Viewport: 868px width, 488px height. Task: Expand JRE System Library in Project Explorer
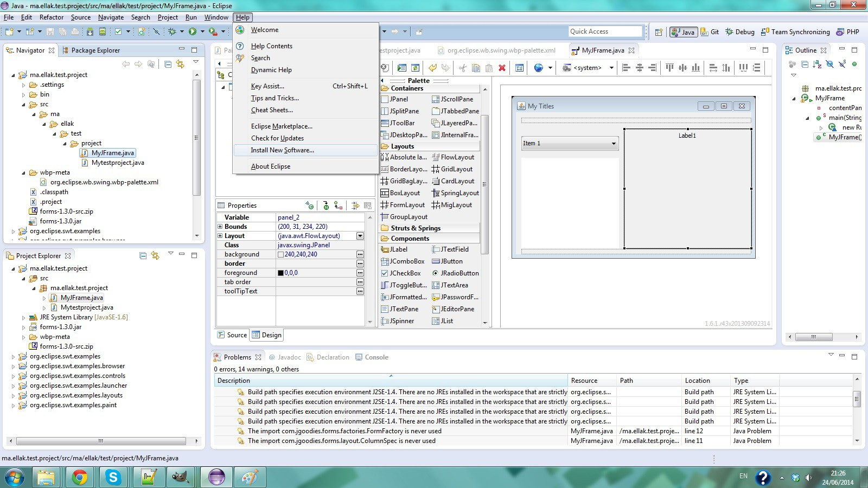tap(23, 317)
